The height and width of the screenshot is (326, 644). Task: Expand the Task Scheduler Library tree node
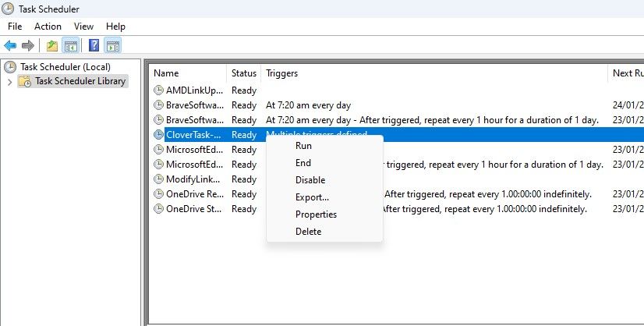click(10, 82)
